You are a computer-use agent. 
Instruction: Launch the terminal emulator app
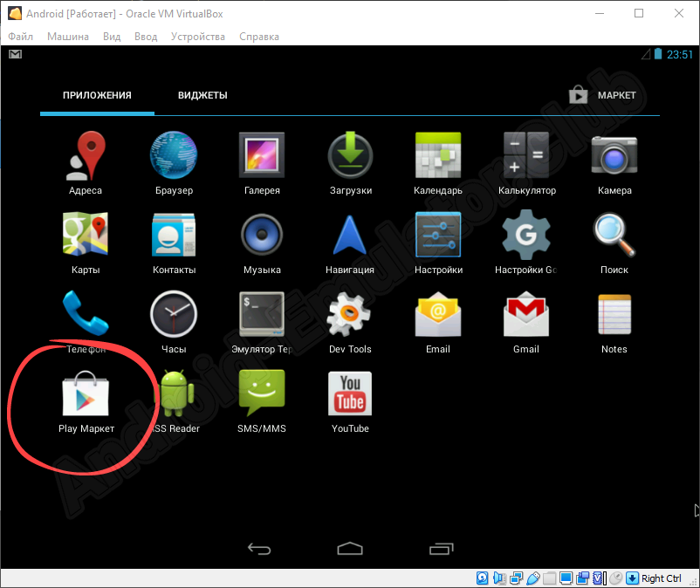pos(262,322)
